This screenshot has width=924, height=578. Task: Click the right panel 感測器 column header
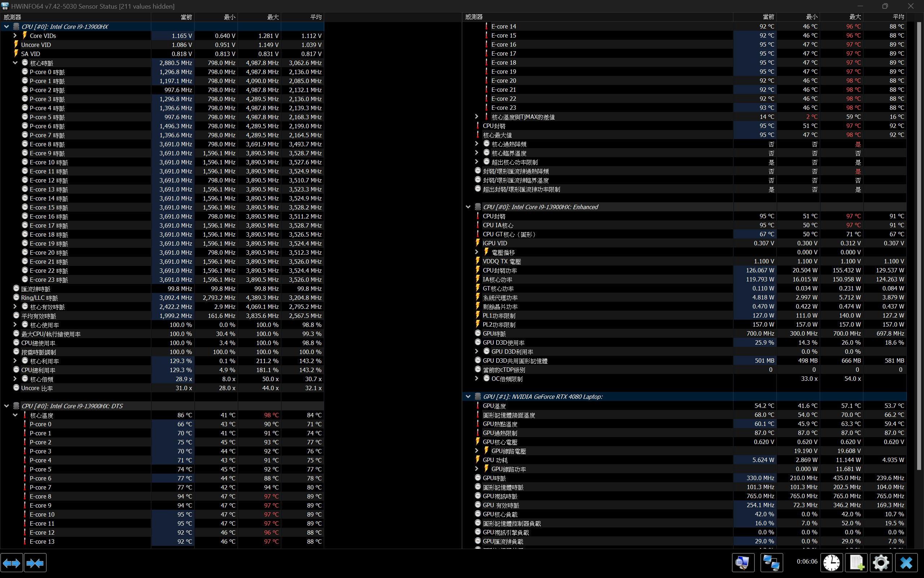click(x=598, y=17)
